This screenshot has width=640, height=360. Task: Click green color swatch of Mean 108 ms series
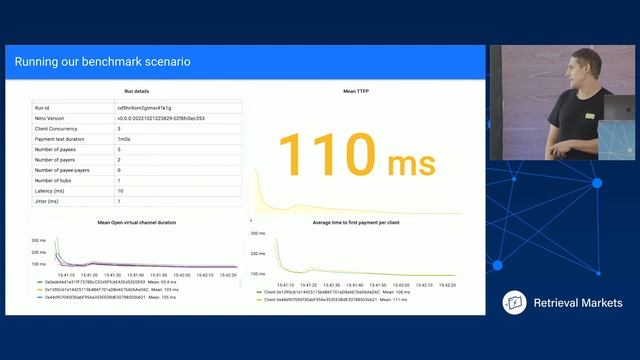259,292
